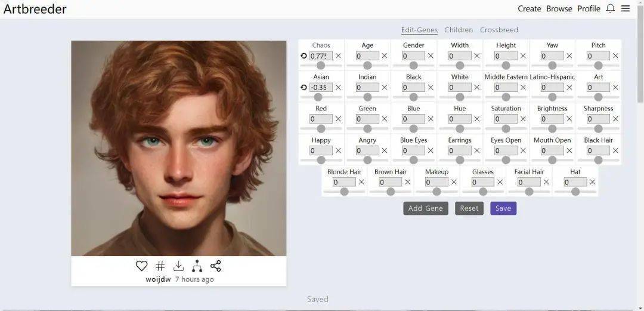
Task: Remove the Asian gene
Action: (338, 87)
